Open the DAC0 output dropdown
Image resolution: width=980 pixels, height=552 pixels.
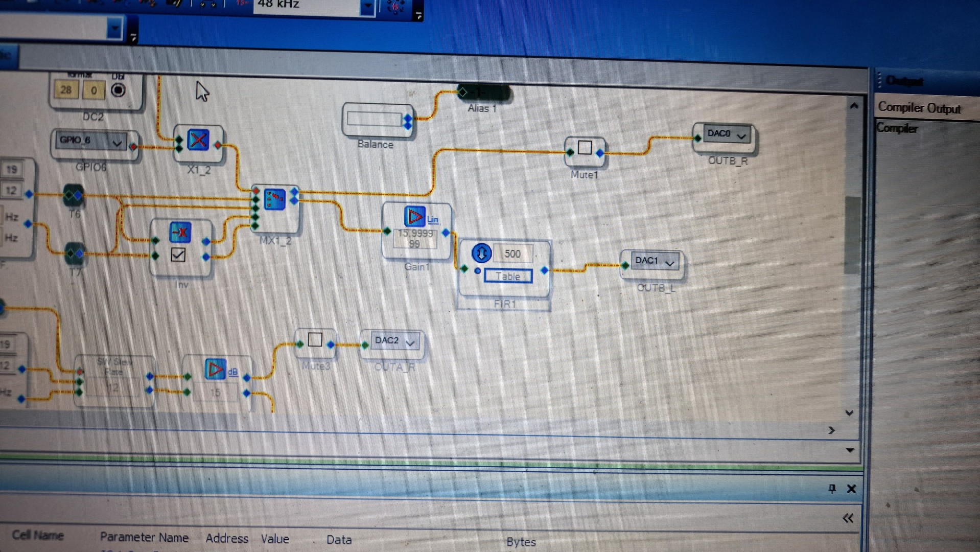(741, 135)
